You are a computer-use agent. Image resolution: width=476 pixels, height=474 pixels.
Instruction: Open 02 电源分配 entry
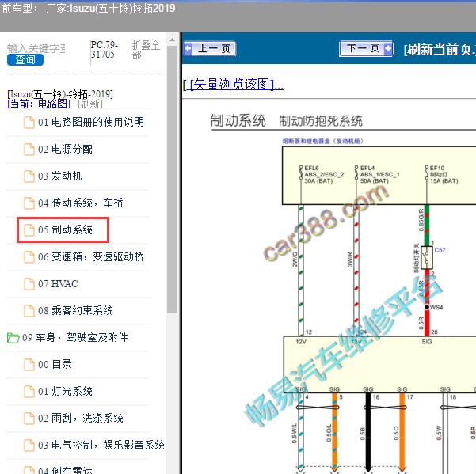point(65,150)
